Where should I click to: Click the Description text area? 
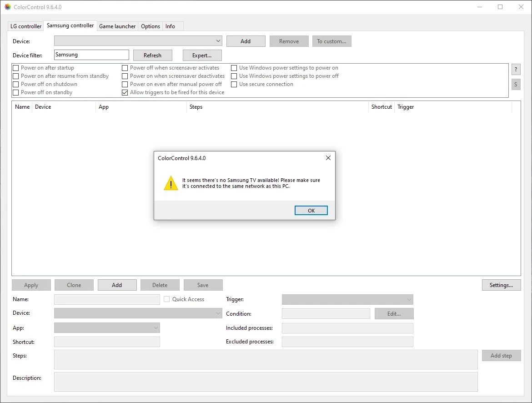pos(266,382)
